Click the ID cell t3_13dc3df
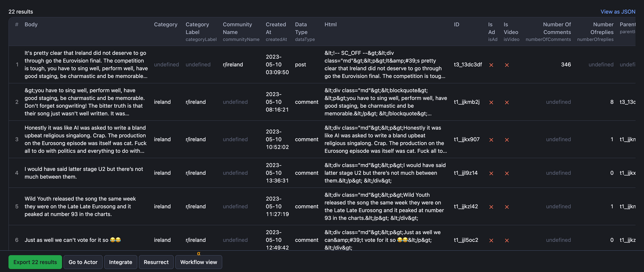The width and height of the screenshot is (644, 272). (x=468, y=64)
